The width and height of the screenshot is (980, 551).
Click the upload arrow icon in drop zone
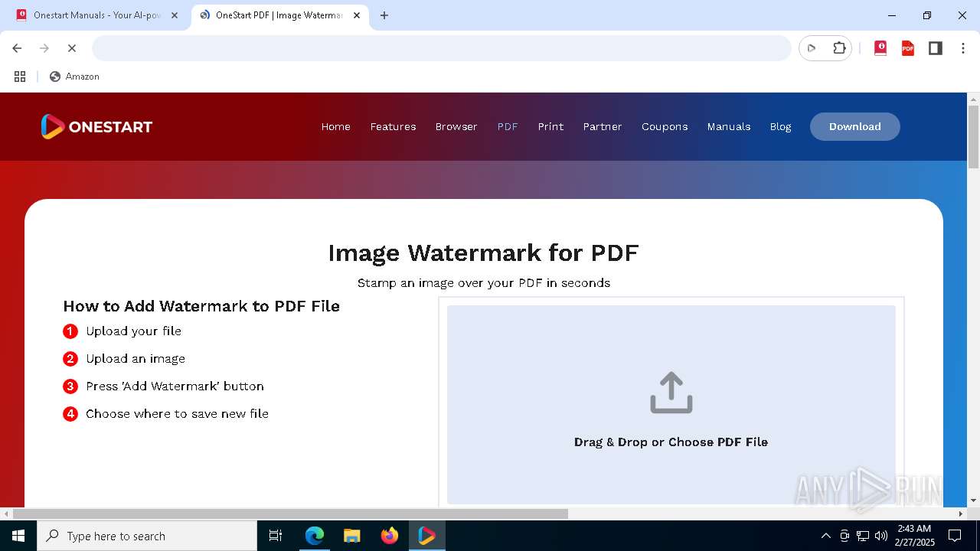tap(671, 393)
